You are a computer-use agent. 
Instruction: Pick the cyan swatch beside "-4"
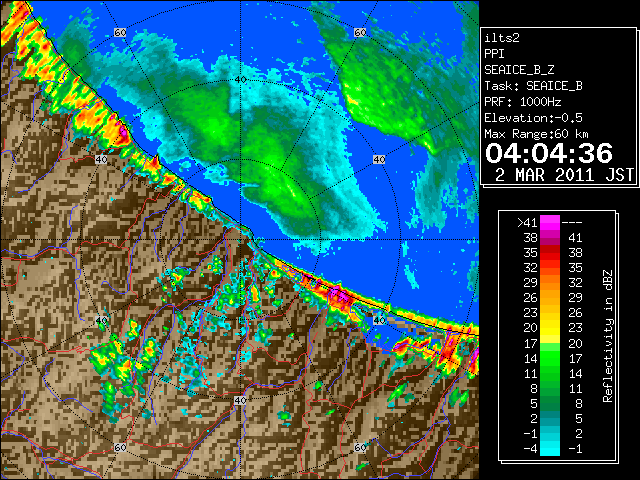click(x=550, y=448)
